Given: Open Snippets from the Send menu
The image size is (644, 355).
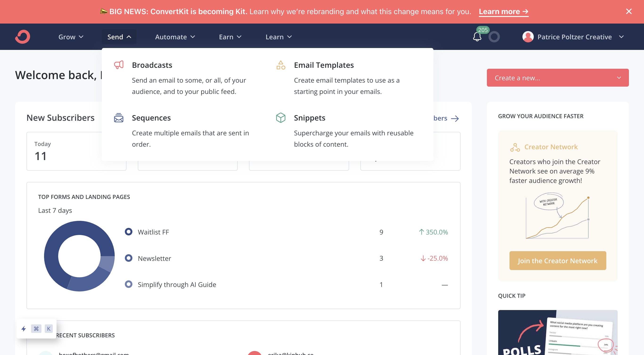Looking at the screenshot, I should click(310, 118).
